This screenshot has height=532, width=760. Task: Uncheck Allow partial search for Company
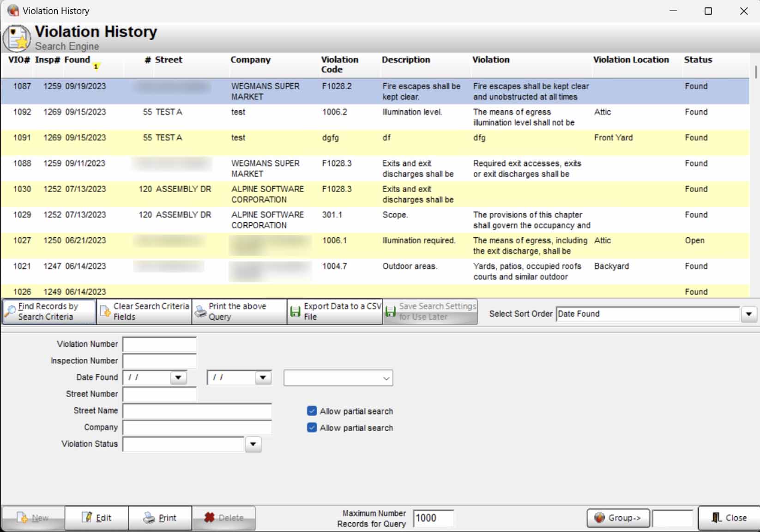pos(312,428)
